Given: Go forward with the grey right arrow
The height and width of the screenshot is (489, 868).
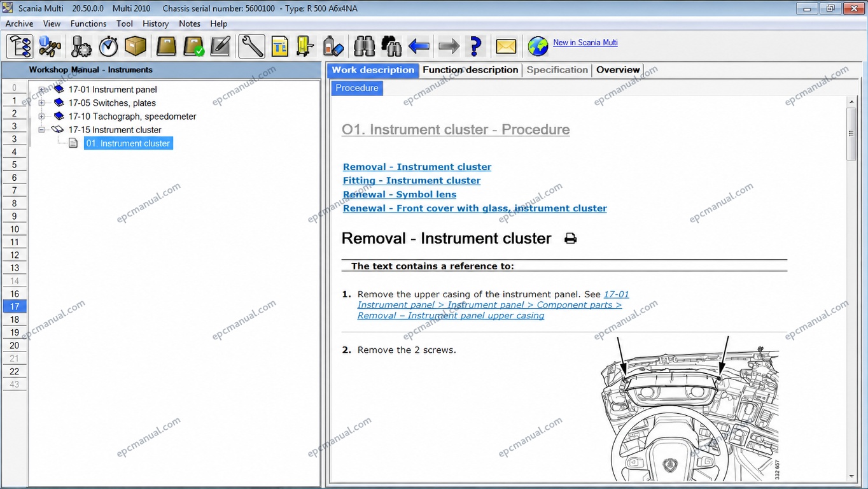Looking at the screenshot, I should (449, 46).
